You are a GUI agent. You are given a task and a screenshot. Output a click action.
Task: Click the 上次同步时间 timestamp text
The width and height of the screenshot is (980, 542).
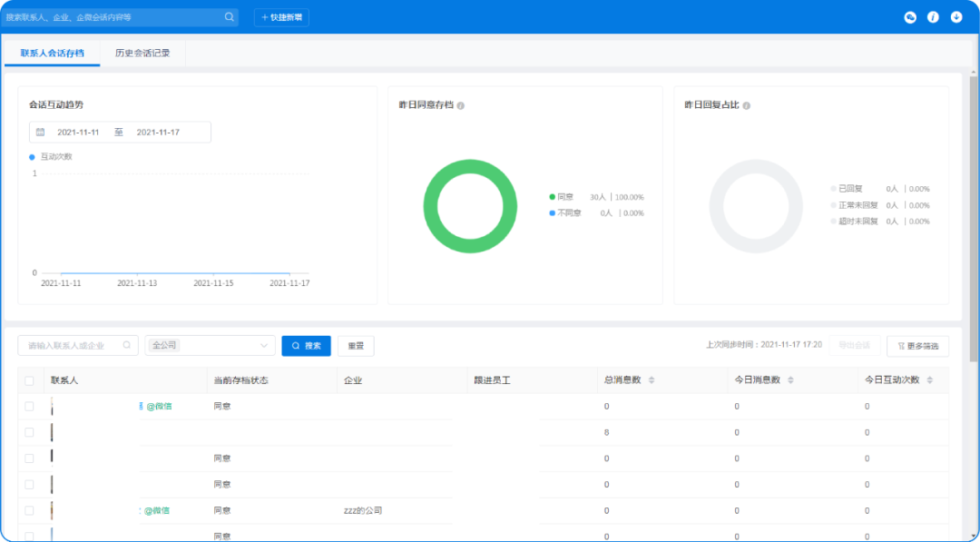(764, 345)
